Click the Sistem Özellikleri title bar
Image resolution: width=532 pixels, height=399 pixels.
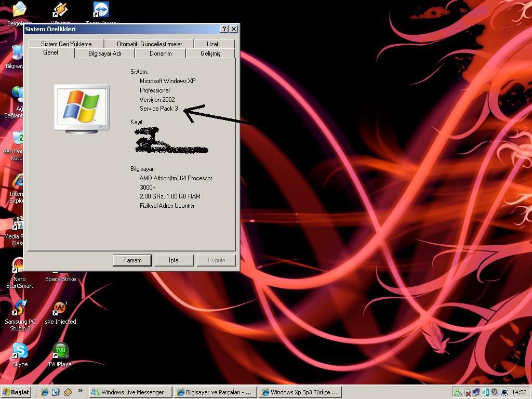point(122,29)
